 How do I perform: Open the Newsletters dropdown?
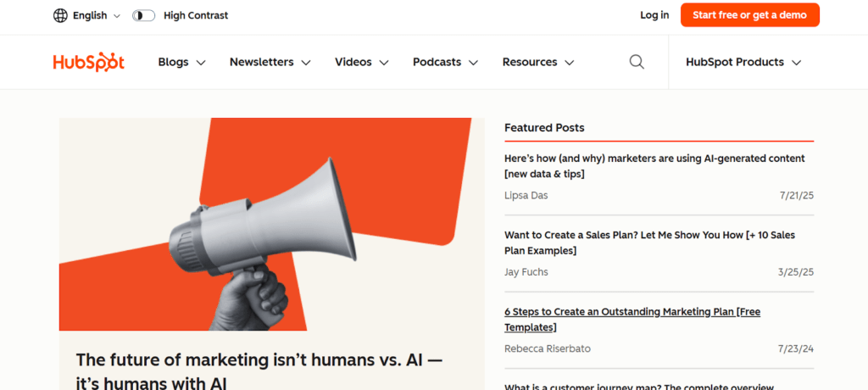270,62
